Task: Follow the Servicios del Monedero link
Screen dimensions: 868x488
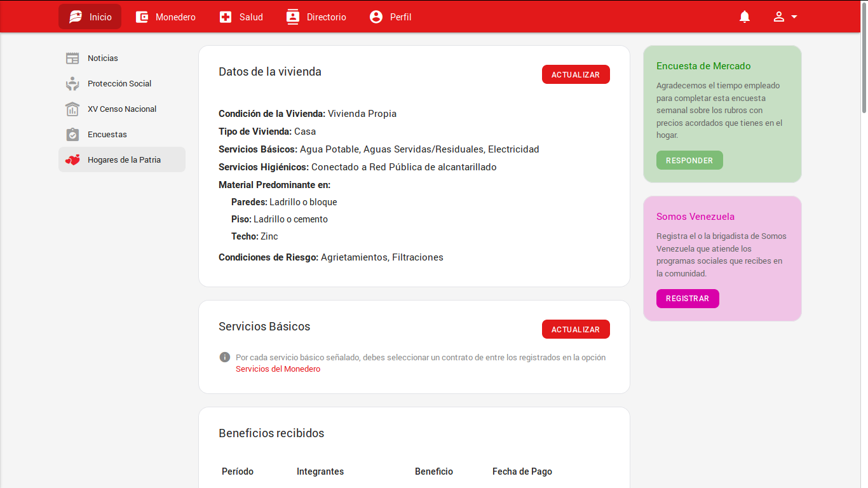Action: 278,369
